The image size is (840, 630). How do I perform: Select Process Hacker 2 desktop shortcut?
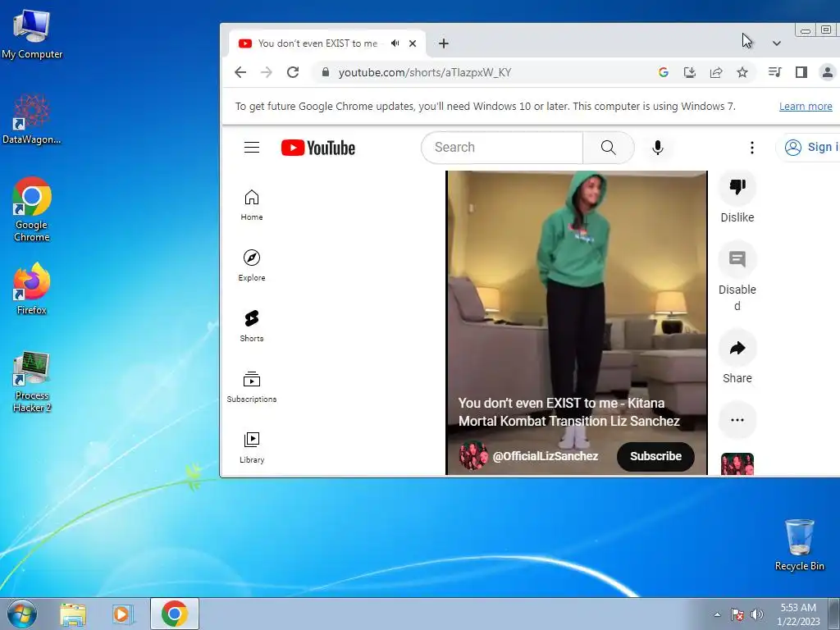tap(32, 382)
